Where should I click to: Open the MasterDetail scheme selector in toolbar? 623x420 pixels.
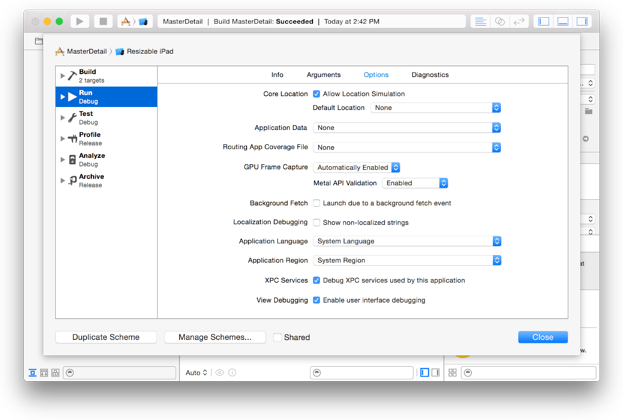click(126, 21)
